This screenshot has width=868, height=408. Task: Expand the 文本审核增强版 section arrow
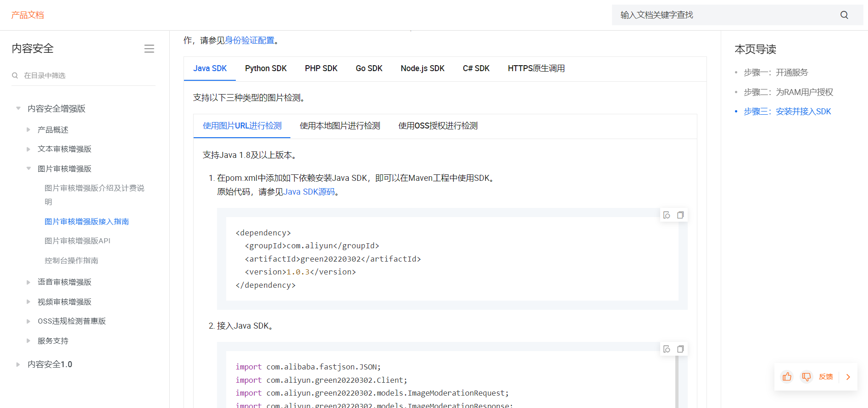click(x=28, y=149)
